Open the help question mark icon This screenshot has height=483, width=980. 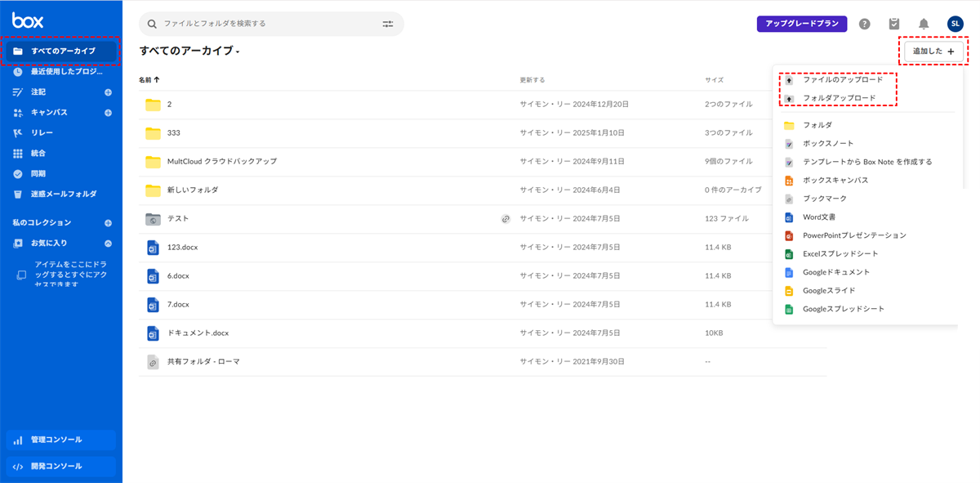[865, 24]
